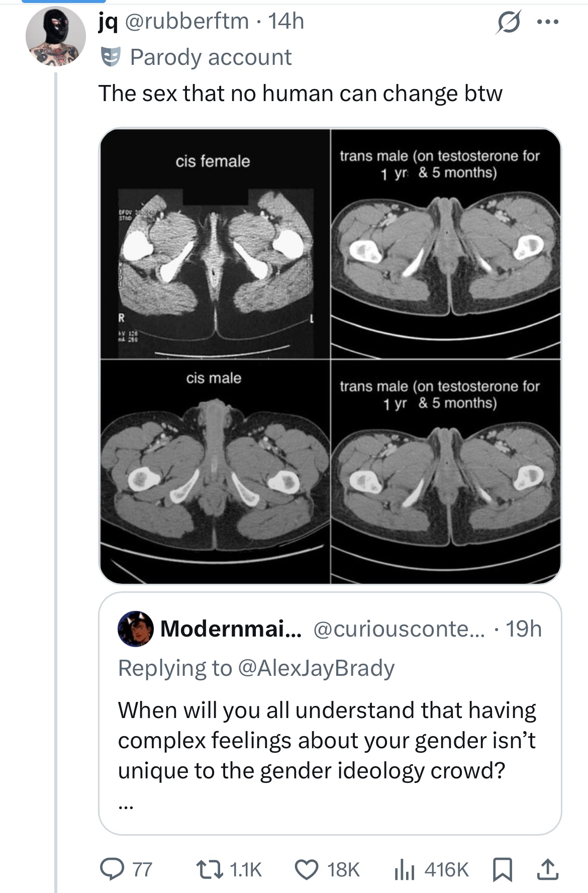The image size is (588, 893).
Task: Open @rubberftm handle link
Action: click(x=186, y=21)
